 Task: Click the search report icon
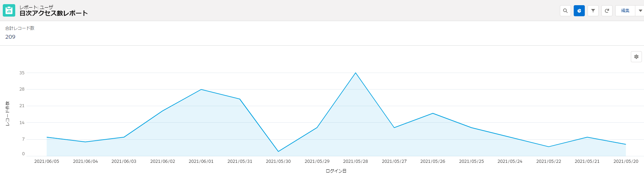[x=565, y=11]
